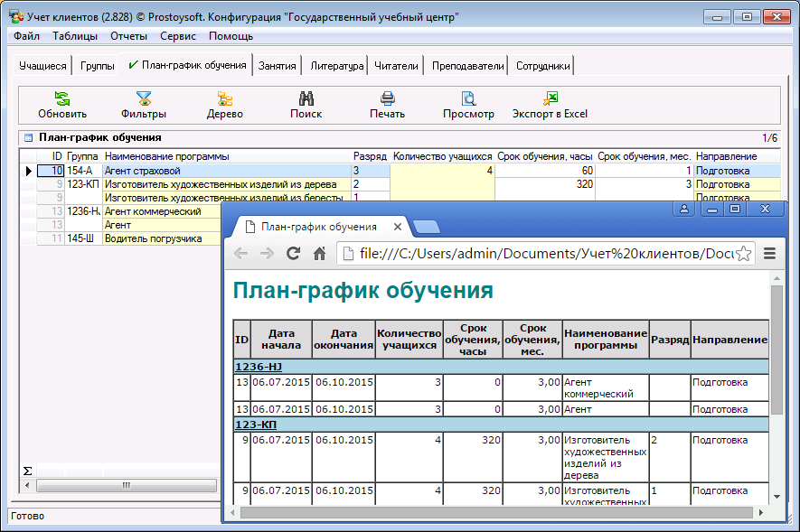800x532 pixels.
Task: Click the Печать printer icon
Action: pos(387,99)
